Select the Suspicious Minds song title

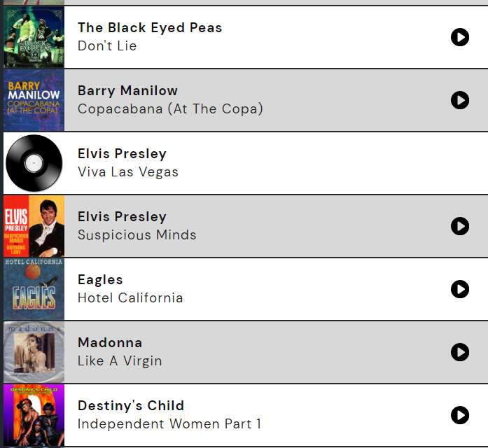click(x=137, y=234)
